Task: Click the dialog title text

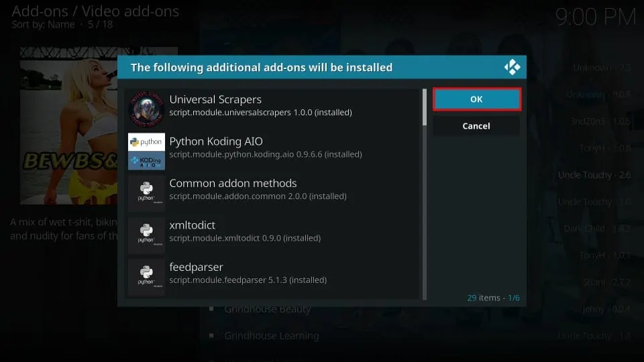Action: (261, 67)
